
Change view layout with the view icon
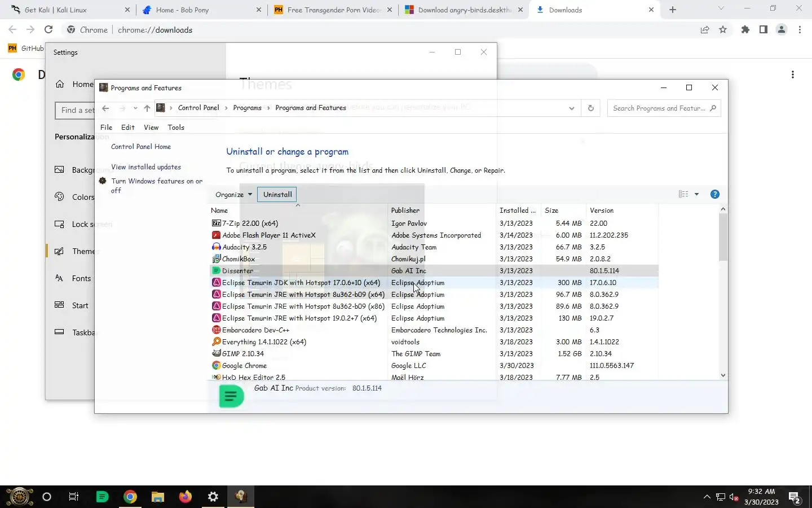683,194
